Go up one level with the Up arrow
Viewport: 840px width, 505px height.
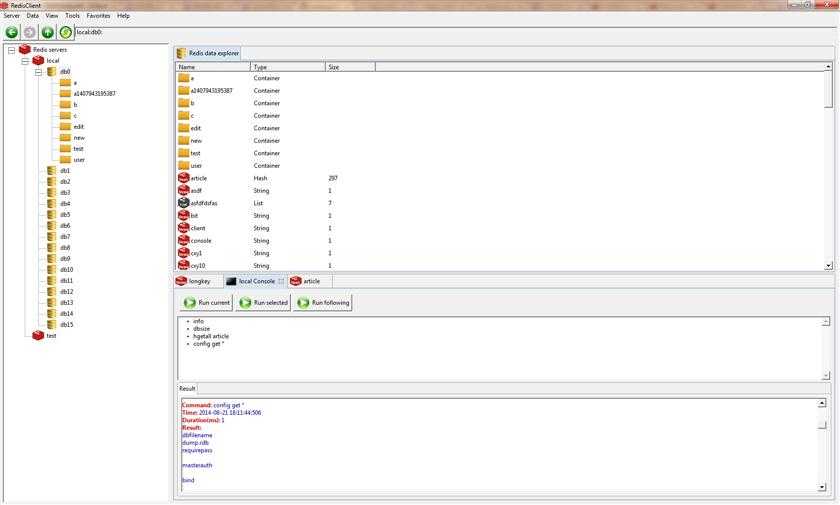[48, 32]
